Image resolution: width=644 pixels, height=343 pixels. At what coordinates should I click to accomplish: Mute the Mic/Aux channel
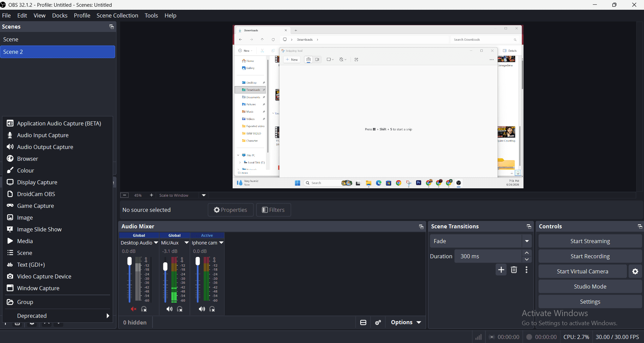click(x=169, y=309)
